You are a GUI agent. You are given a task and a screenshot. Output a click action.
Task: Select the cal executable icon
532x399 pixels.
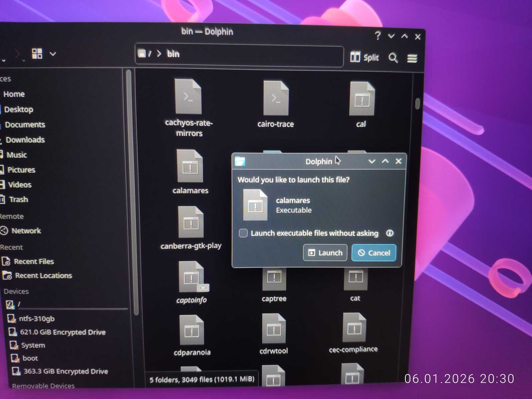pos(362,98)
